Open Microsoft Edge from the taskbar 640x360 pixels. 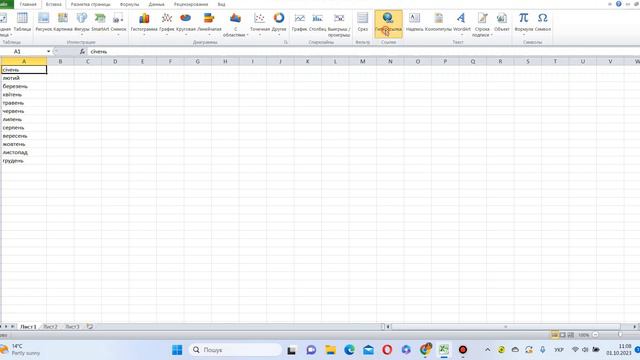[349, 350]
